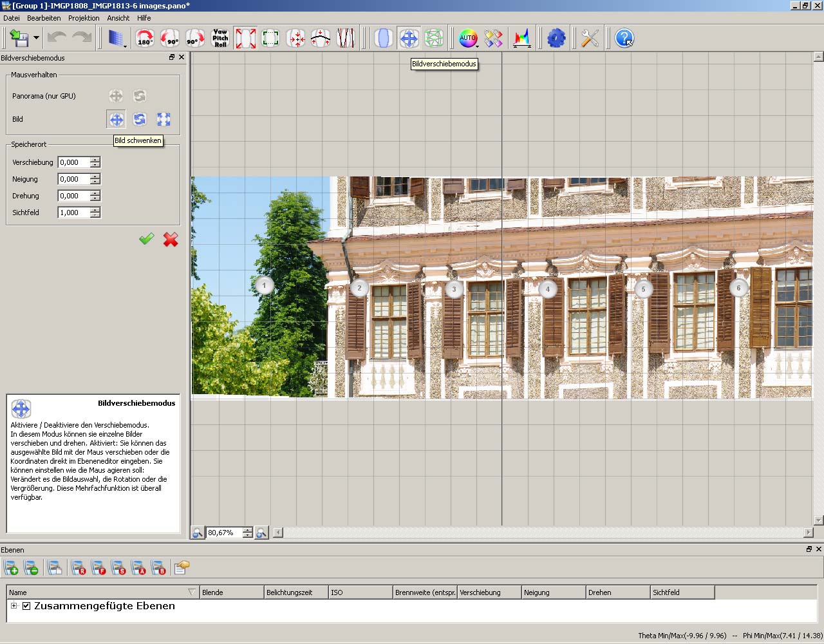Click the add layer icon with green plus
824x644 pixels.
tap(12, 567)
